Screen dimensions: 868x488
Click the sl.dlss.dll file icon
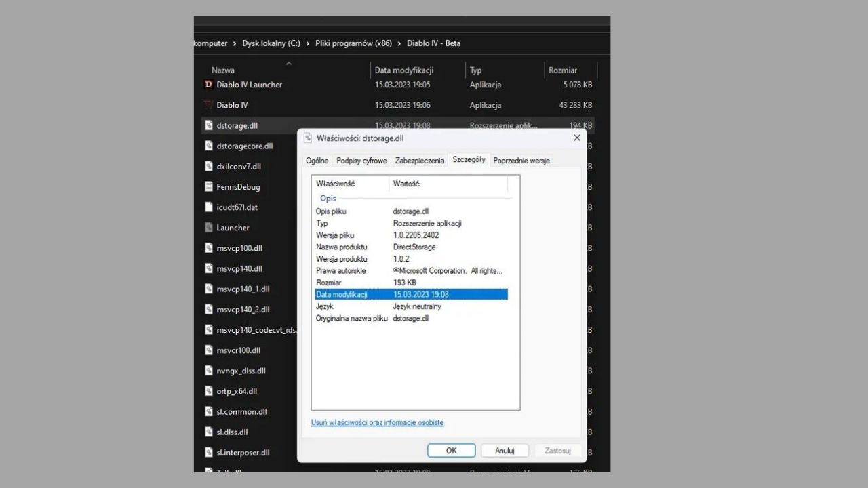coord(209,432)
